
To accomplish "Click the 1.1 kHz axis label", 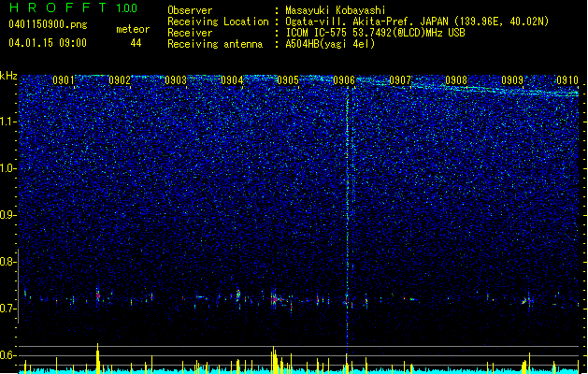I will (x=7, y=122).
